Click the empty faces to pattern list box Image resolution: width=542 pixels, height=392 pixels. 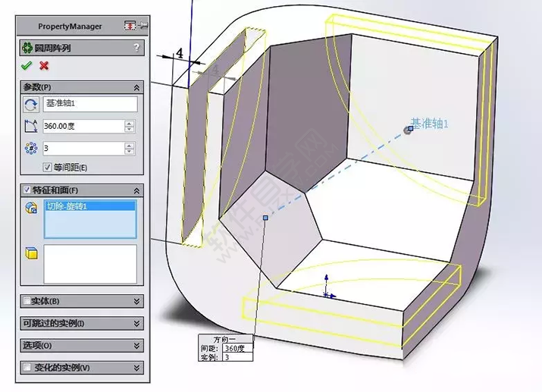(90, 264)
